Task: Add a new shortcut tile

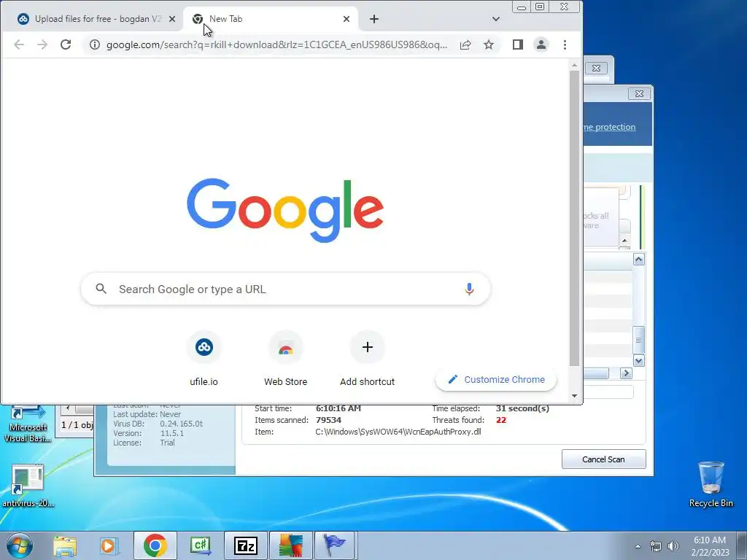Action: pyautogui.click(x=368, y=359)
